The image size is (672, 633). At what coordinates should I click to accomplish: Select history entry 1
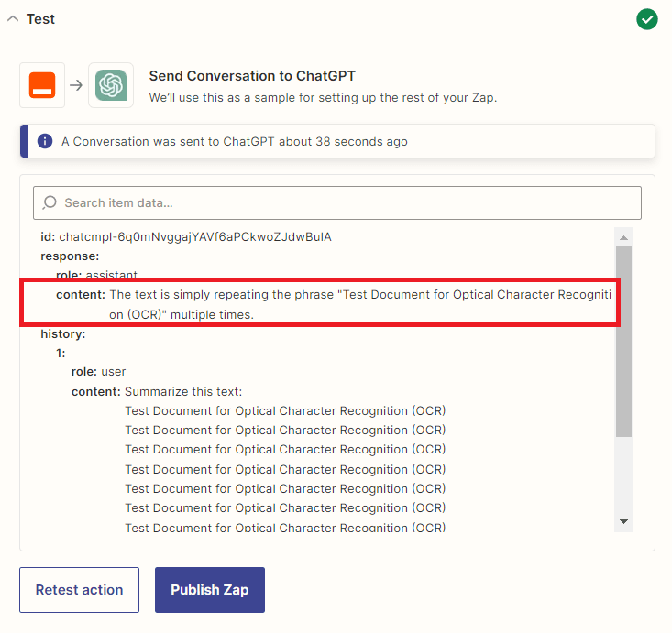tap(61, 353)
